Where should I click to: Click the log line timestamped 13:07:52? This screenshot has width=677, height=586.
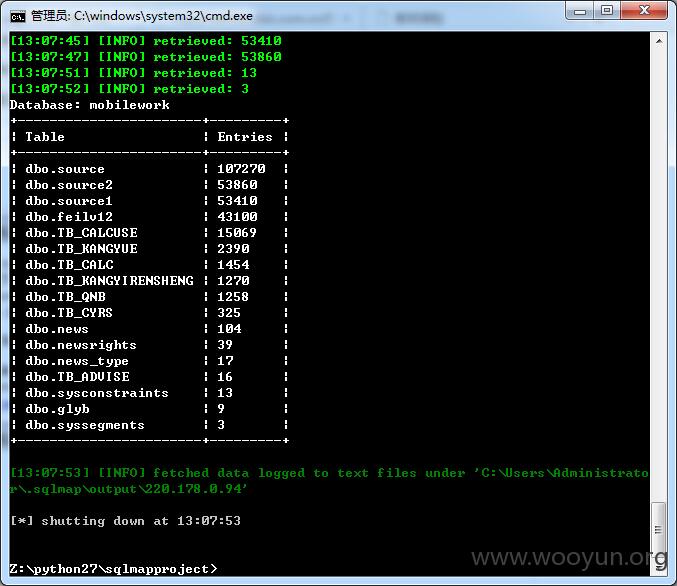point(130,89)
